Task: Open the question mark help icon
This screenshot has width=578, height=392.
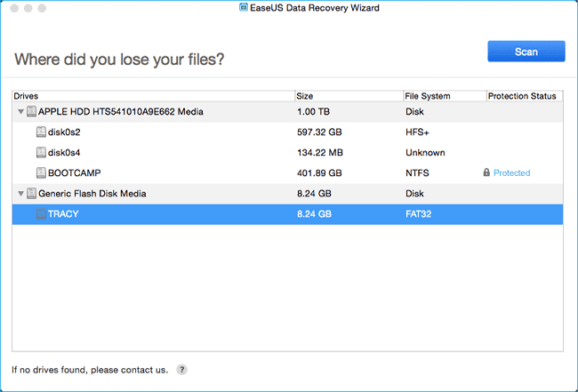Action: 181,369
